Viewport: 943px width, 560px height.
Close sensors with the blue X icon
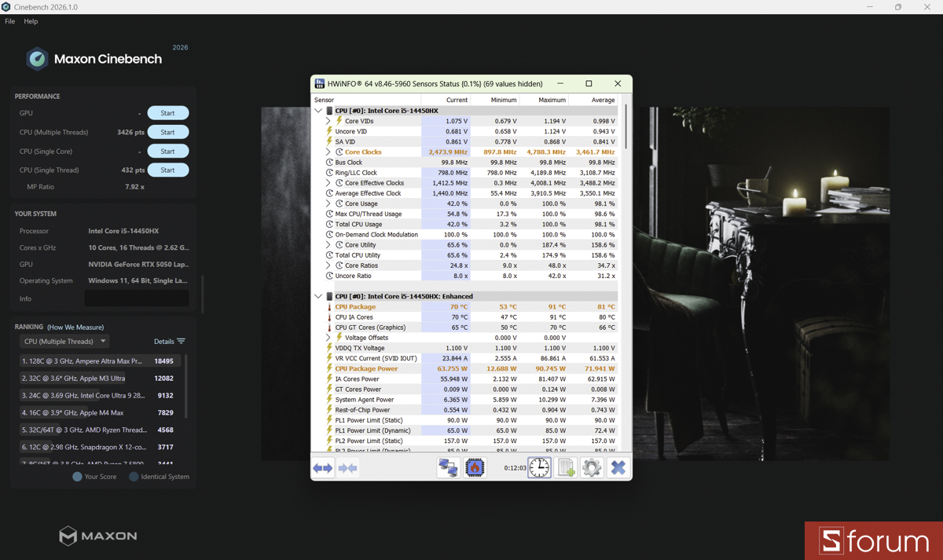coord(618,468)
